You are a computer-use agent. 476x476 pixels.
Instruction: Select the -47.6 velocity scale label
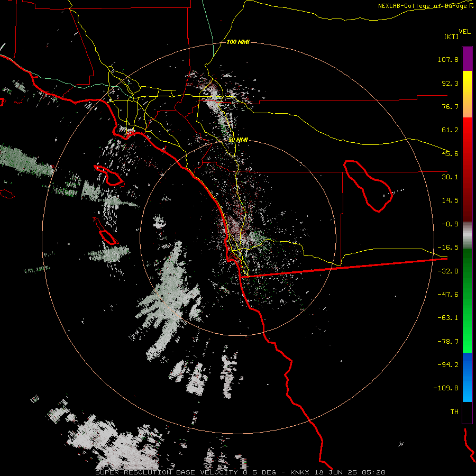pos(448,295)
